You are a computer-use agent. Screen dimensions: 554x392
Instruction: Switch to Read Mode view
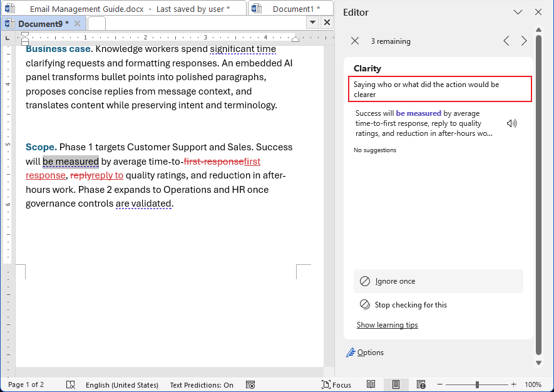371,384
